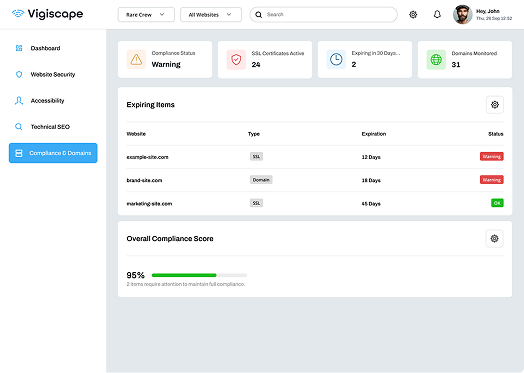Click the 45 Days expiration cell
The width and height of the screenshot is (524, 373).
(371, 204)
